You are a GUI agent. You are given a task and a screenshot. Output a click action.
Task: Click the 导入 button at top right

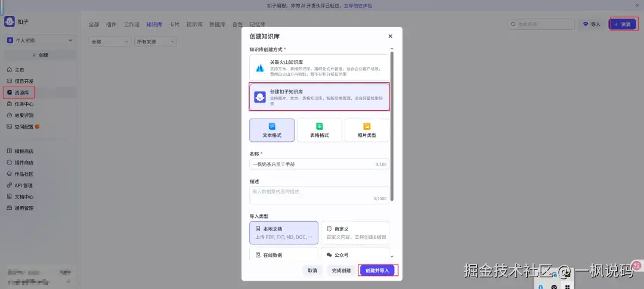tap(592, 24)
